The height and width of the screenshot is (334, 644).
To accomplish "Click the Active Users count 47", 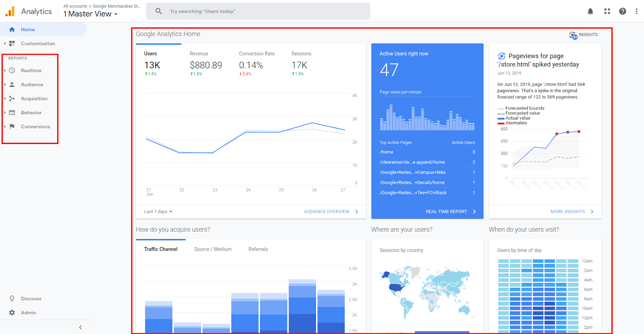I will 389,70.
